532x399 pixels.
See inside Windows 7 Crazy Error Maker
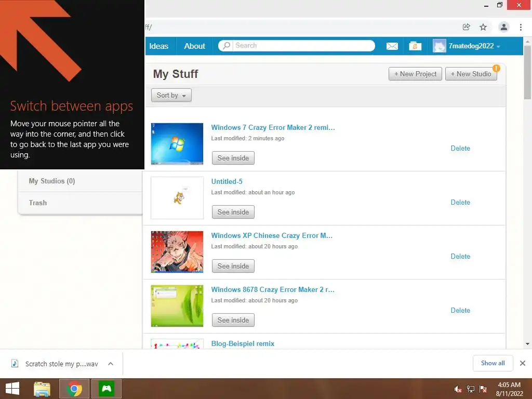click(x=233, y=158)
